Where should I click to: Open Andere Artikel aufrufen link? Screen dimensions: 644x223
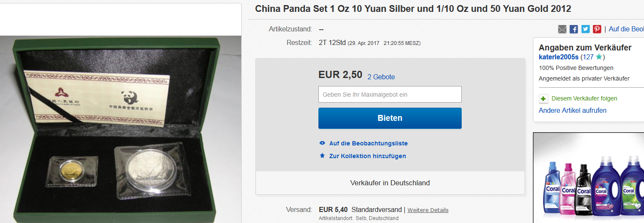click(572, 110)
